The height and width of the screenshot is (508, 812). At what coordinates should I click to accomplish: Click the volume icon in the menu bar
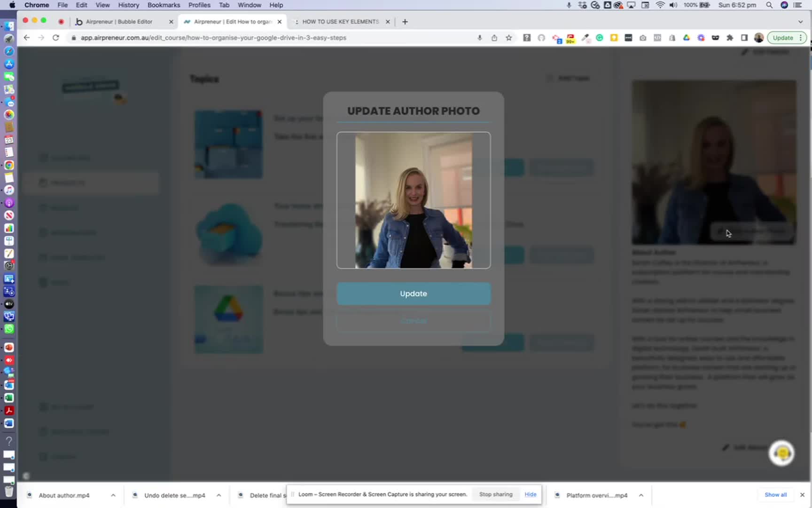tap(673, 5)
